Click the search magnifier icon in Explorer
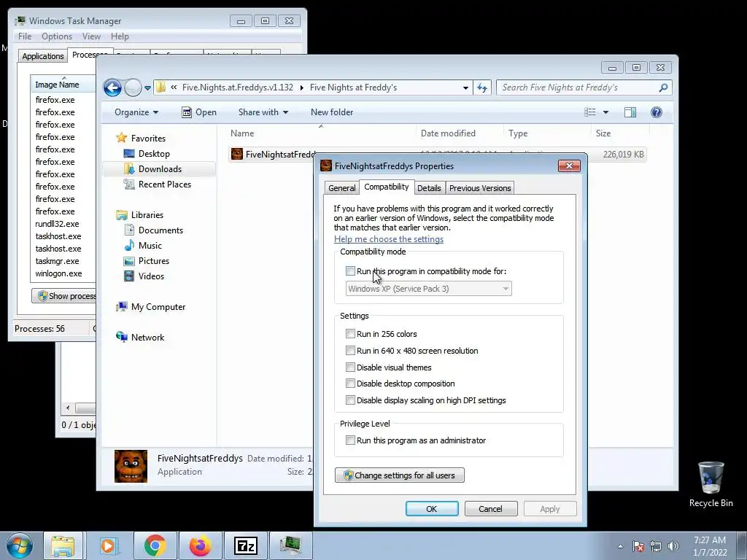This screenshot has height=560, width=747. (663, 87)
